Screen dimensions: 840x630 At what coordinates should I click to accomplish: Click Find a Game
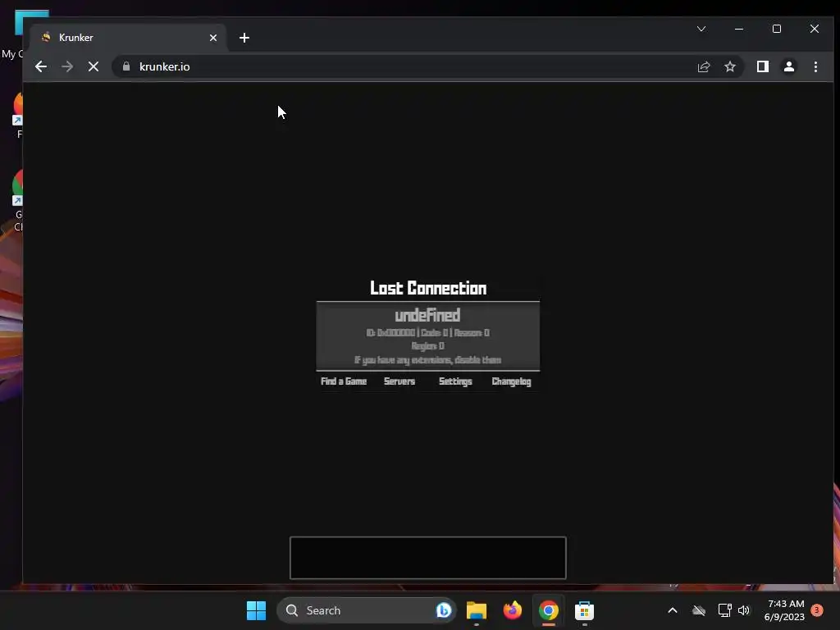(344, 381)
